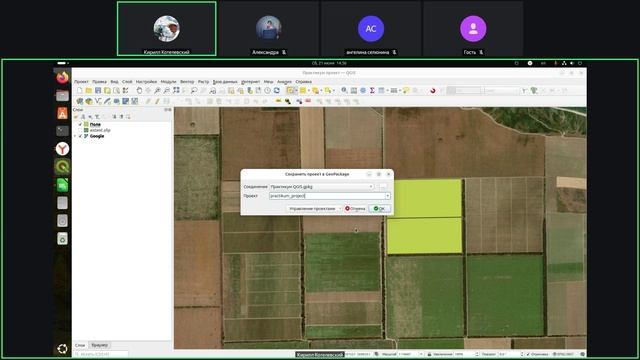The image size is (640, 360).
Task: Open the Слой menu
Action: (127, 82)
